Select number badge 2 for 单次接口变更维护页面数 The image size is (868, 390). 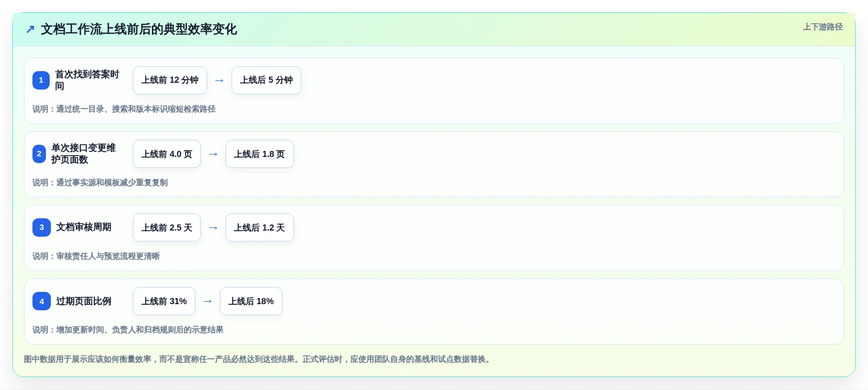tap(39, 154)
